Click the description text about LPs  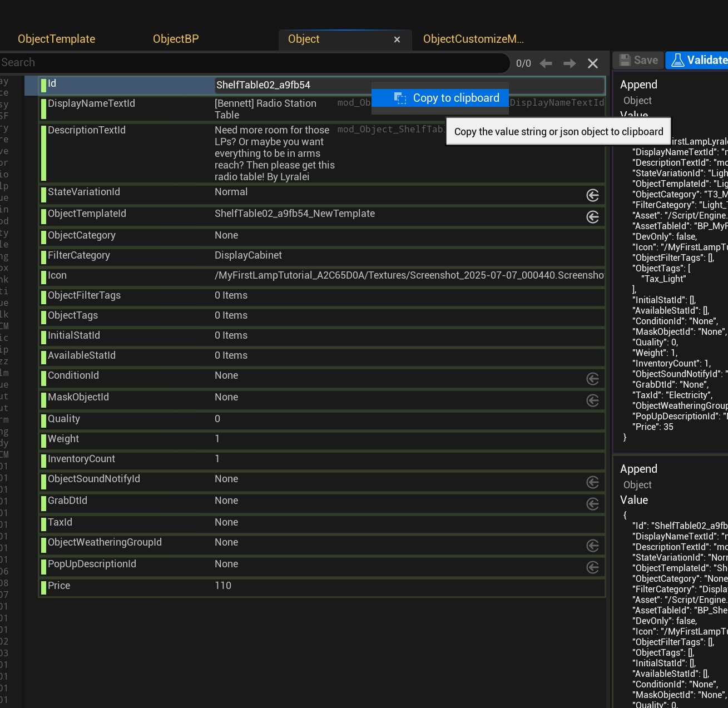pos(275,154)
